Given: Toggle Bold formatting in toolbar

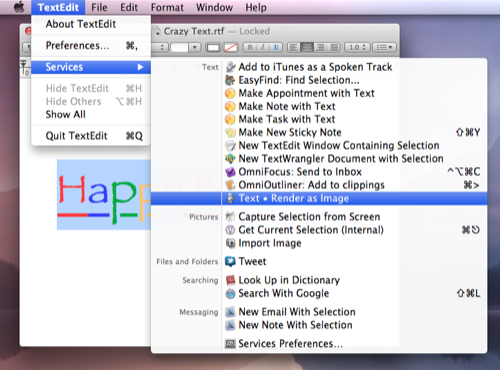Looking at the screenshot, I should click(x=250, y=47).
